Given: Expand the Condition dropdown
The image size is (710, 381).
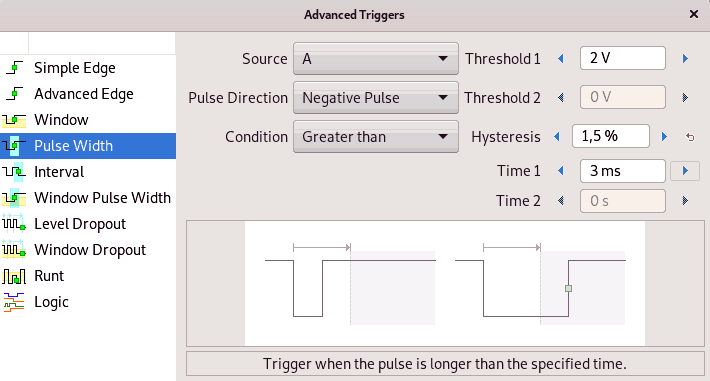Looking at the screenshot, I should [376, 137].
